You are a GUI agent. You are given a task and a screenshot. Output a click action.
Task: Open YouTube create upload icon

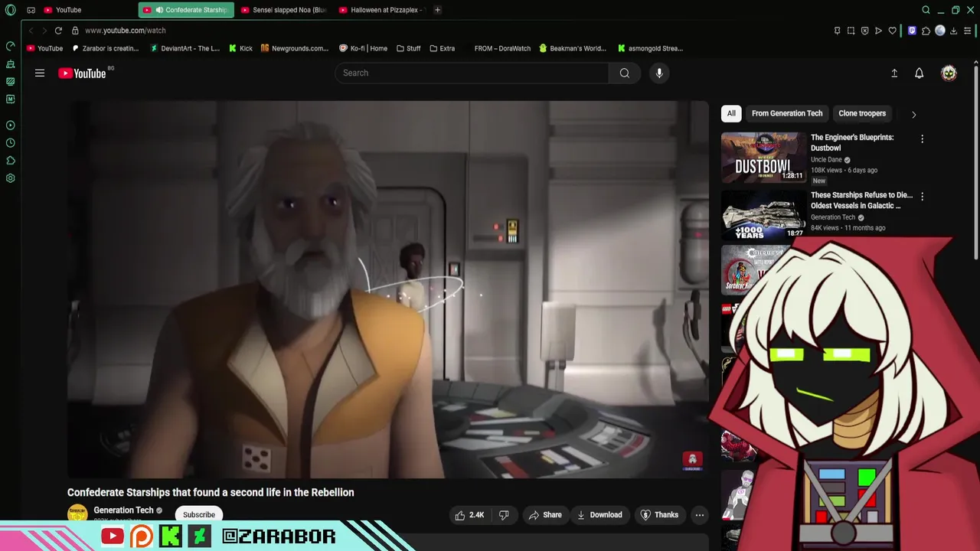[894, 73]
